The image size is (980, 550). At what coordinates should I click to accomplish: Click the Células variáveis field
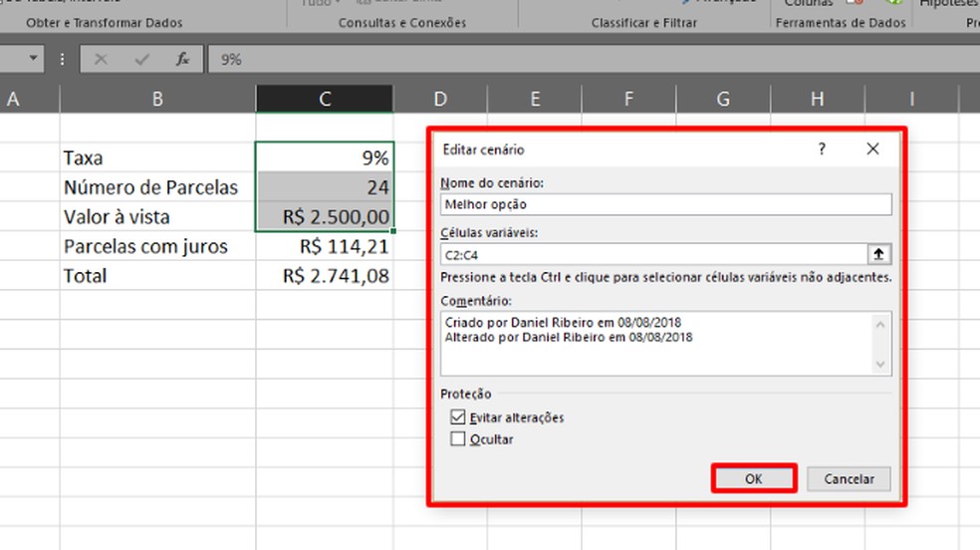(653, 254)
